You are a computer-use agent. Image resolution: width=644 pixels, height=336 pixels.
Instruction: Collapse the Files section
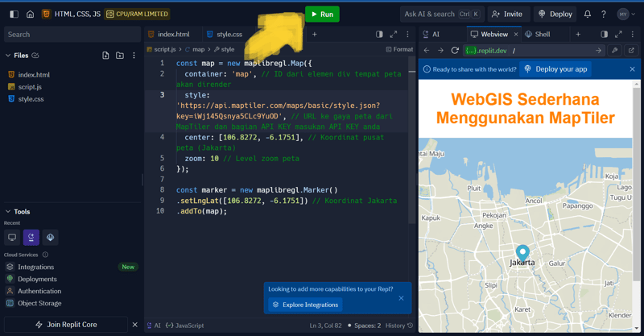8,56
